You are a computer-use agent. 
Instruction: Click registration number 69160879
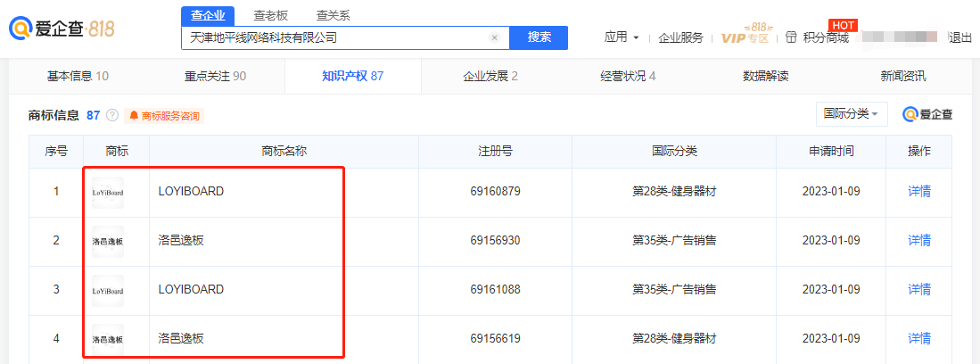coord(495,192)
